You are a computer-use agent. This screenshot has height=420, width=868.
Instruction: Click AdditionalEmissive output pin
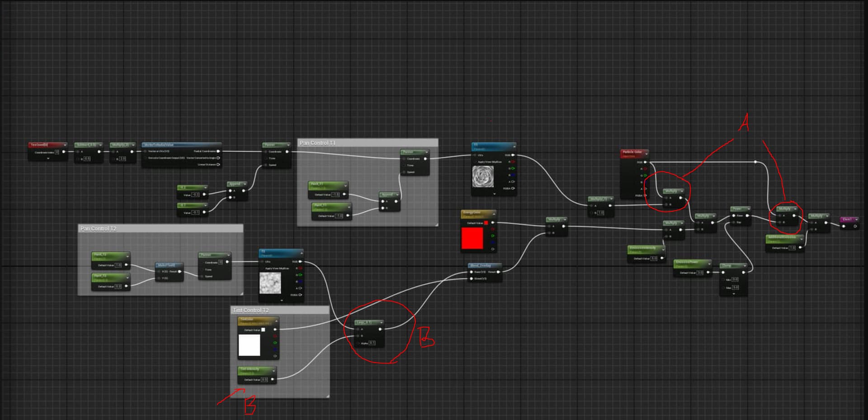(801, 248)
